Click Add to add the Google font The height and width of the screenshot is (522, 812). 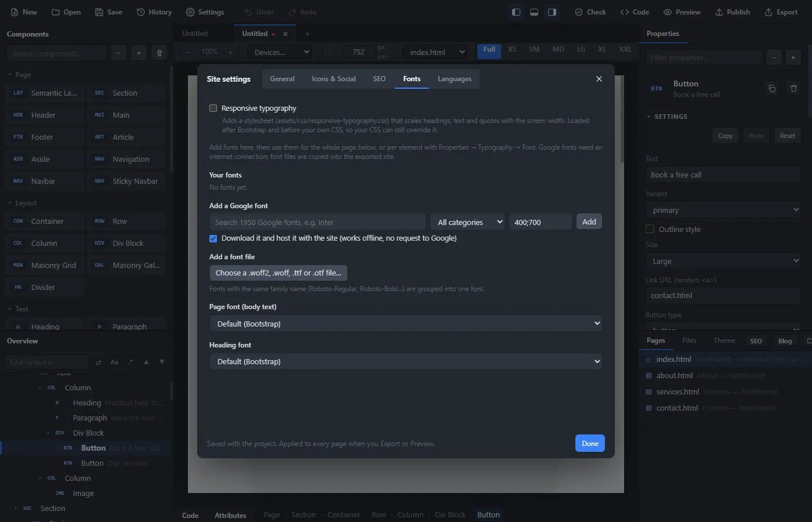coord(589,222)
